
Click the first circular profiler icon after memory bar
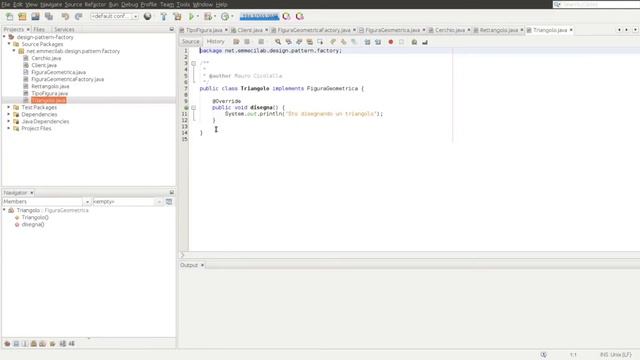pyautogui.click(x=287, y=16)
